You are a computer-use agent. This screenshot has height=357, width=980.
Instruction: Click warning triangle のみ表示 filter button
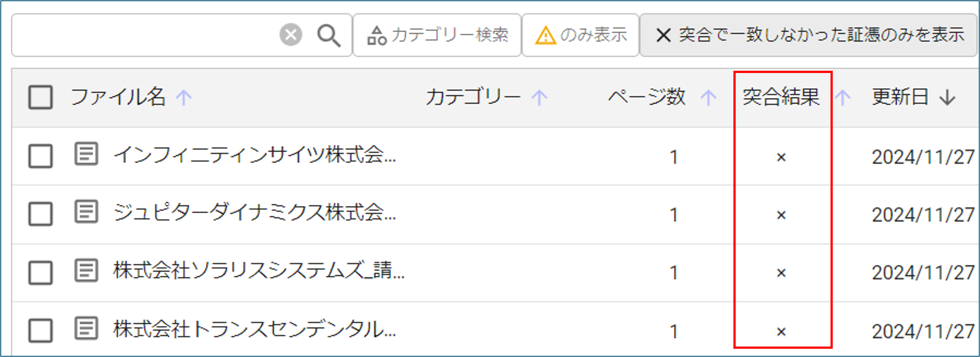(580, 36)
